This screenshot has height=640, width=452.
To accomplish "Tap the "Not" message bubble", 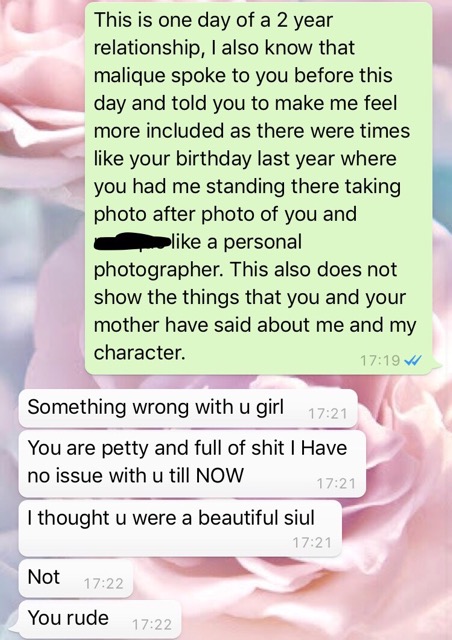I will tap(76, 579).
